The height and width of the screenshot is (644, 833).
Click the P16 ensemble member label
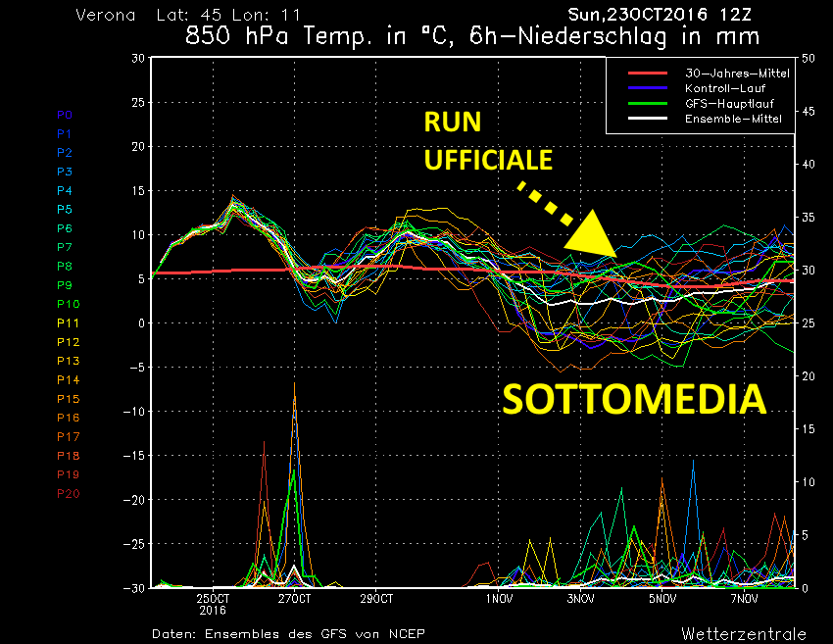(x=68, y=418)
